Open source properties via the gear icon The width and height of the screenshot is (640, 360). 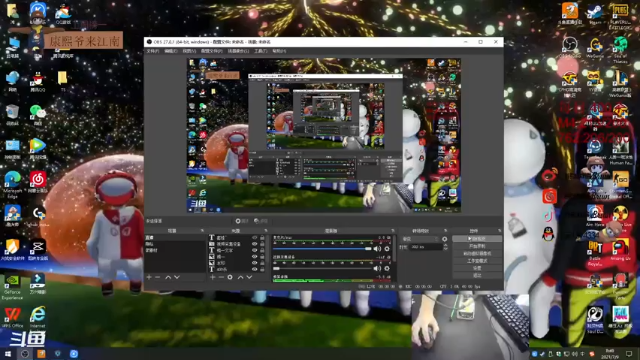pos(230,277)
